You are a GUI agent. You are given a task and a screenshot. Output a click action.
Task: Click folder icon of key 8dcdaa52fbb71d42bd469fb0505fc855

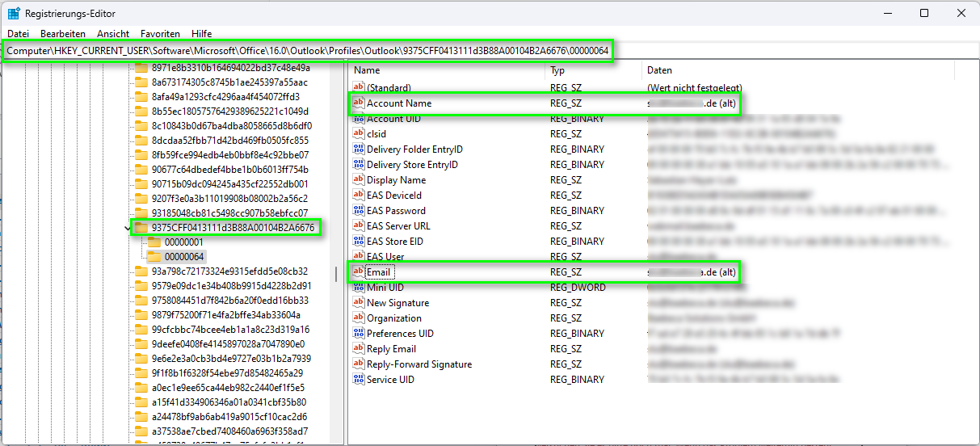click(x=141, y=141)
